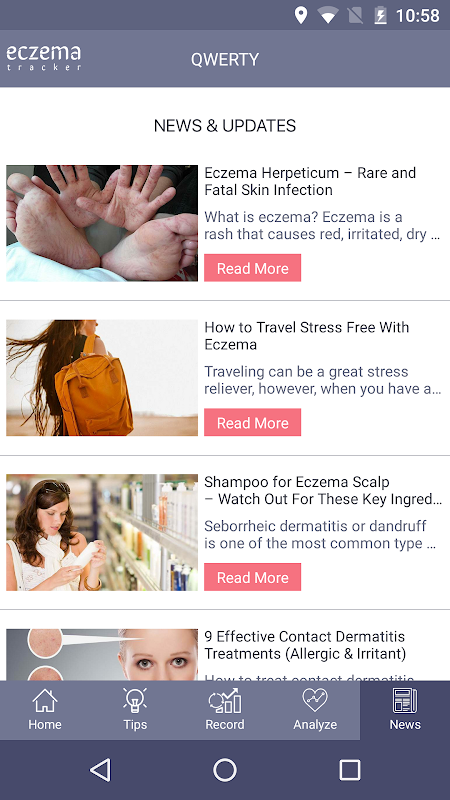450x800 pixels.
Task: Read More on Shampoo for Eczema Scalp
Action: point(253,577)
